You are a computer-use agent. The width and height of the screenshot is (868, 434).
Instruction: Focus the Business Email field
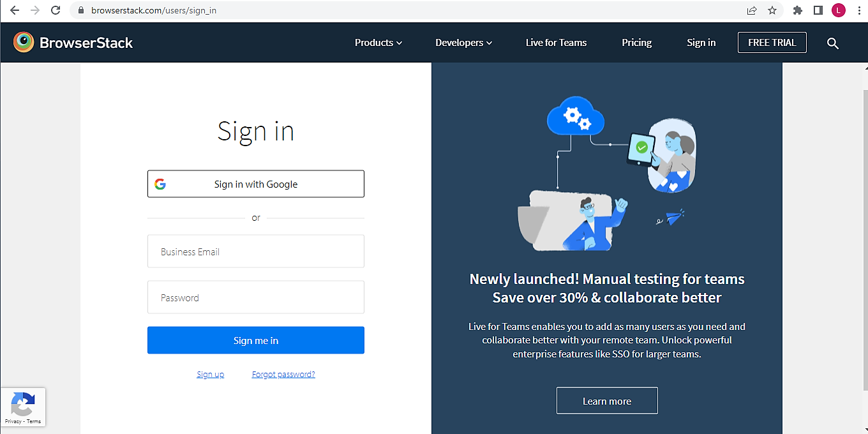pyautogui.click(x=255, y=251)
